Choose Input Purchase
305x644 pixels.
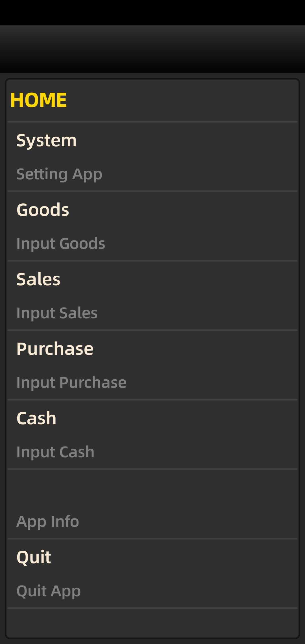coord(71,382)
